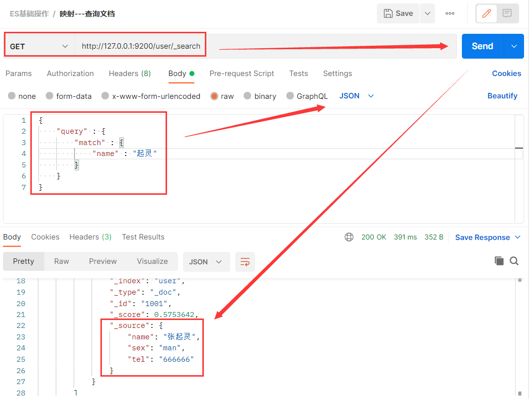
Task: Switch to Raw response view
Action: [x=62, y=261]
